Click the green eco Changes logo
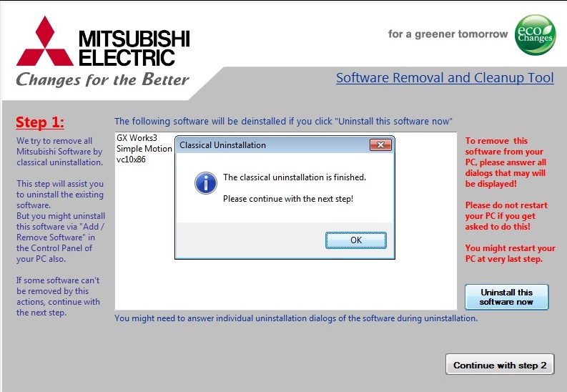 click(535, 34)
